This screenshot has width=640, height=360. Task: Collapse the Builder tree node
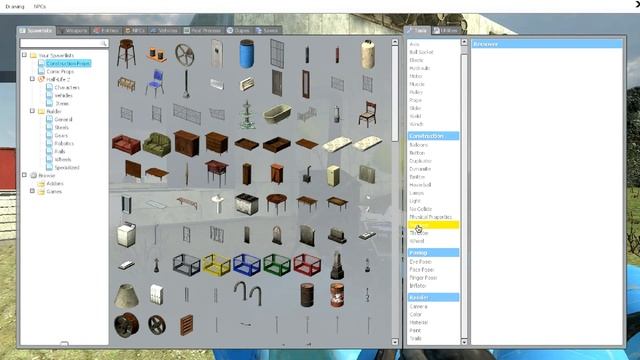[32, 111]
